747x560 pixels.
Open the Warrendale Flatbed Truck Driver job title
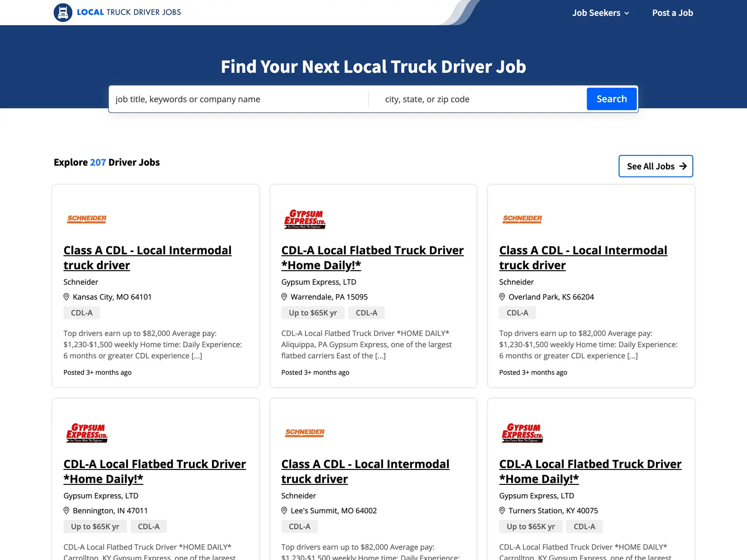[x=373, y=258]
